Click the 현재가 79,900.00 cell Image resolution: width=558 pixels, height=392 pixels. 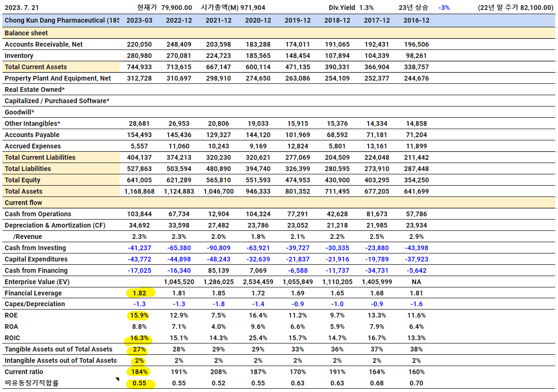coord(164,8)
